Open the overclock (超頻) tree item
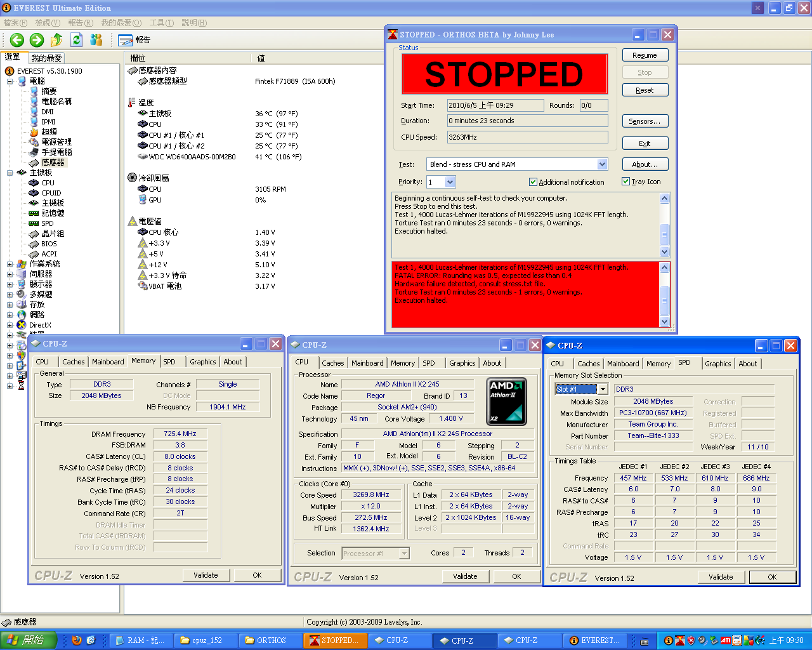Screen dimensions: 812x650 tap(49, 132)
